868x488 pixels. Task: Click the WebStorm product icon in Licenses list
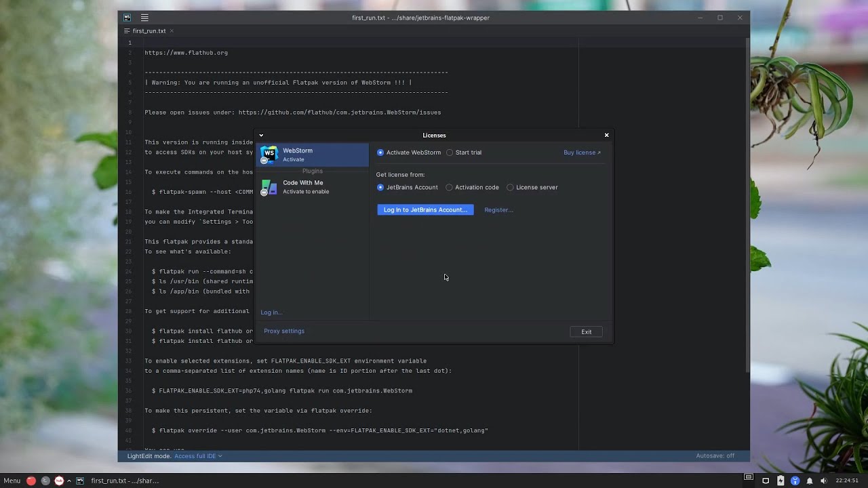point(269,155)
